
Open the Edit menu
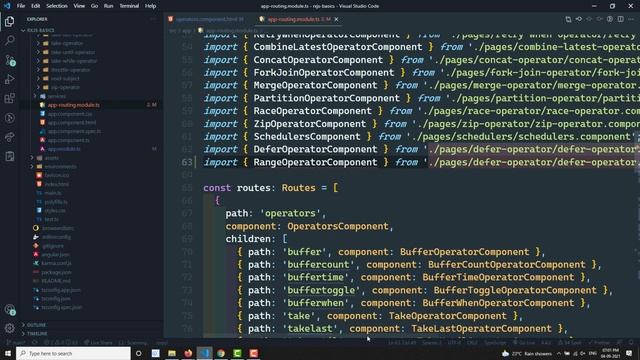pos(36,6)
